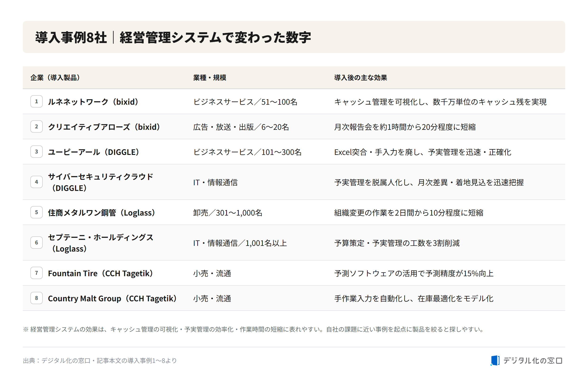Click the number 3 badge beside ユーピーアール
The height and width of the screenshot is (388, 588).
pyautogui.click(x=37, y=152)
